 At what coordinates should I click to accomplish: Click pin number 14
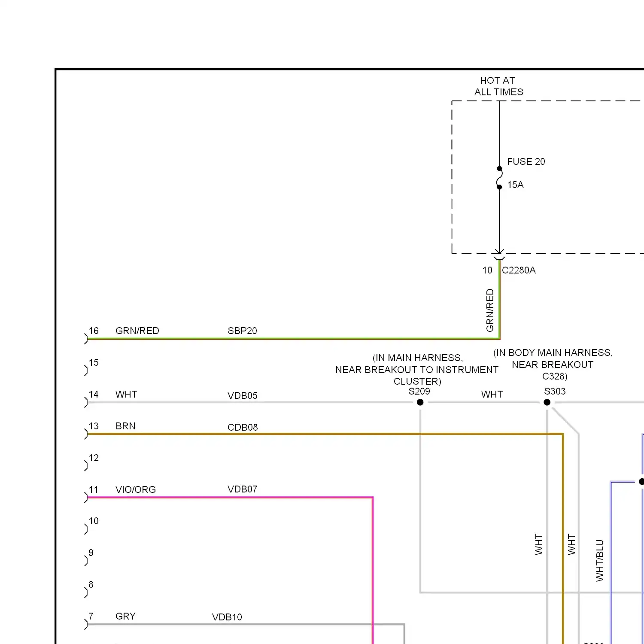pos(94,394)
